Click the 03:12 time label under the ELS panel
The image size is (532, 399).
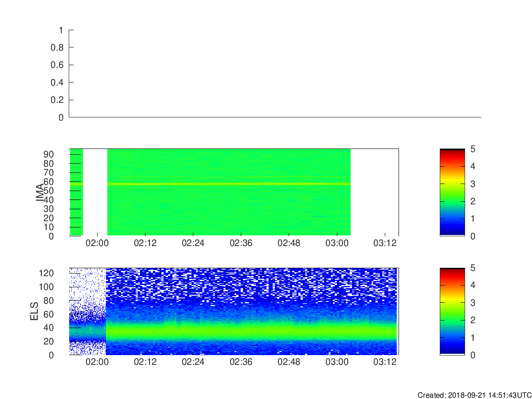pyautogui.click(x=385, y=362)
